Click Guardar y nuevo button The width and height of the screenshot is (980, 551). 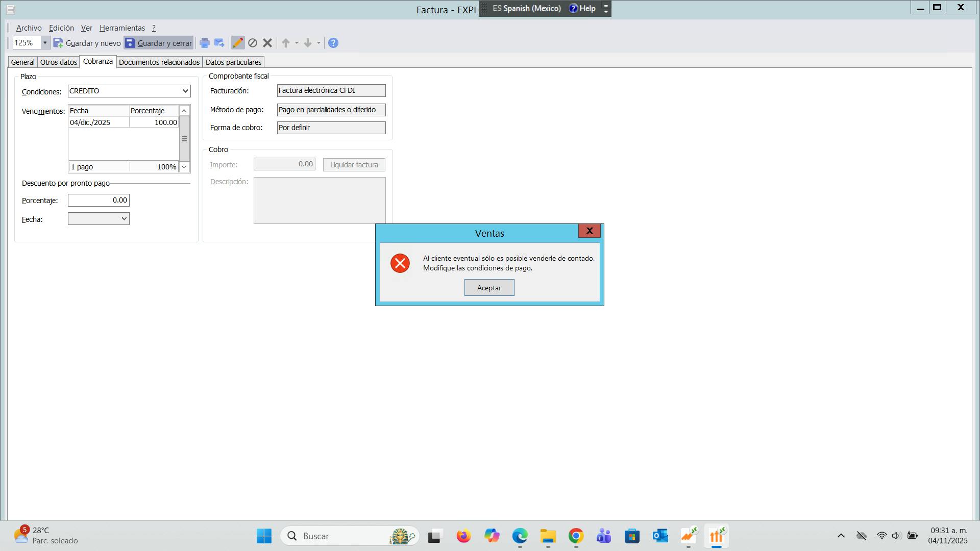pyautogui.click(x=87, y=43)
